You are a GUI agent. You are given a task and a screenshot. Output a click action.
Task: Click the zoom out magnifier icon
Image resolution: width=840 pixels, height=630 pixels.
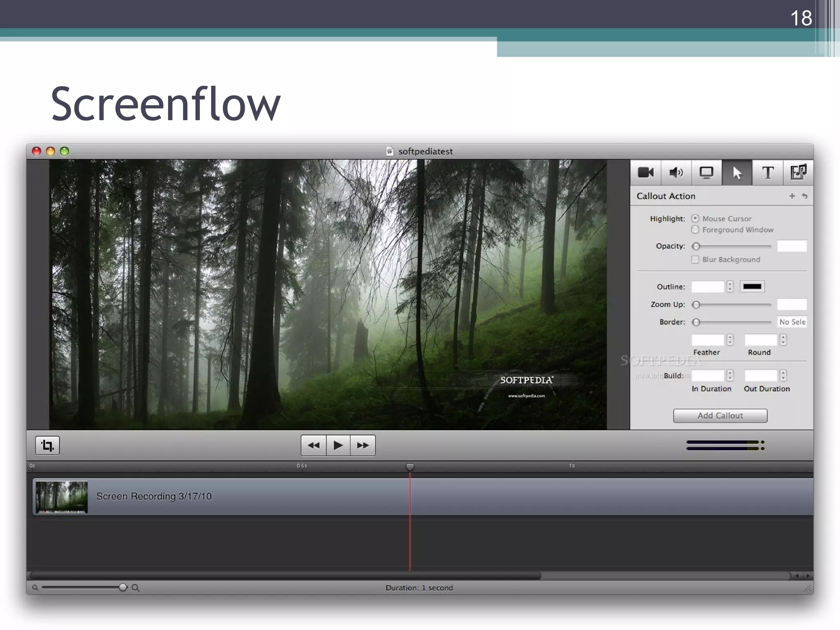click(x=35, y=588)
